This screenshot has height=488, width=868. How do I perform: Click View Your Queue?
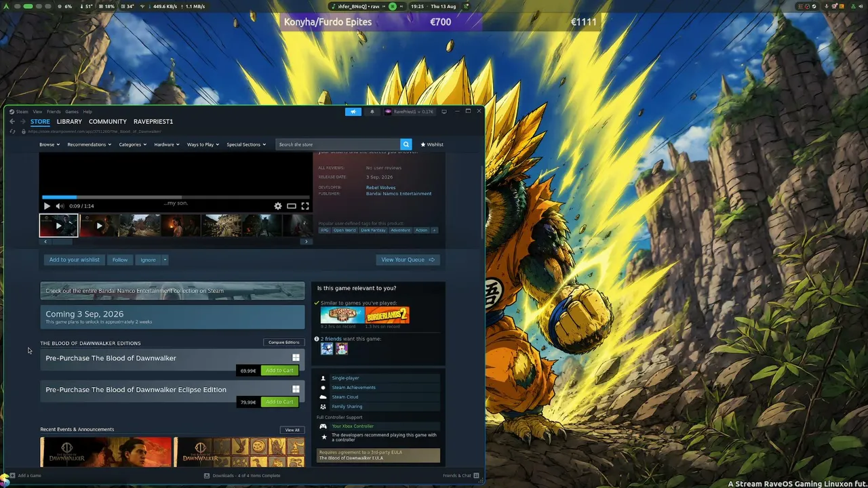408,260
